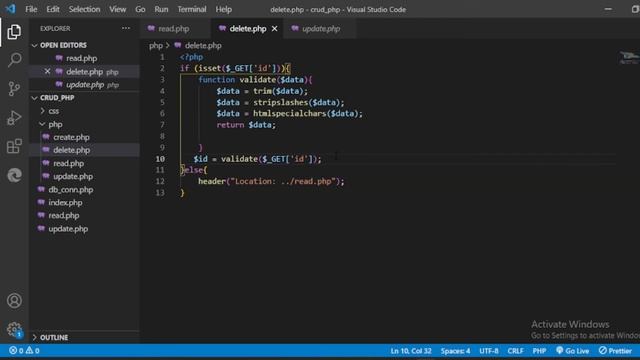Open index.php file
This screenshot has height=360, width=640.
pos(65,202)
